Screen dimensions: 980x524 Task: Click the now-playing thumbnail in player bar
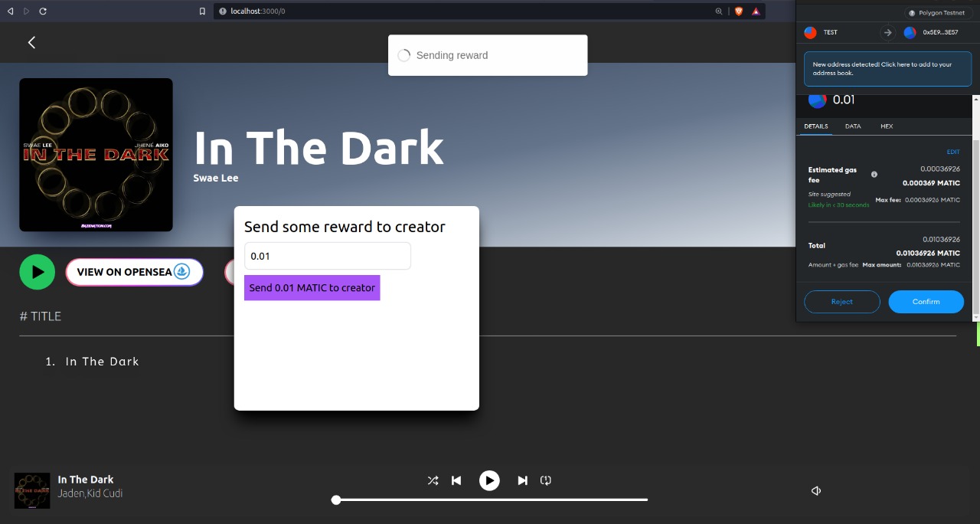click(32, 490)
